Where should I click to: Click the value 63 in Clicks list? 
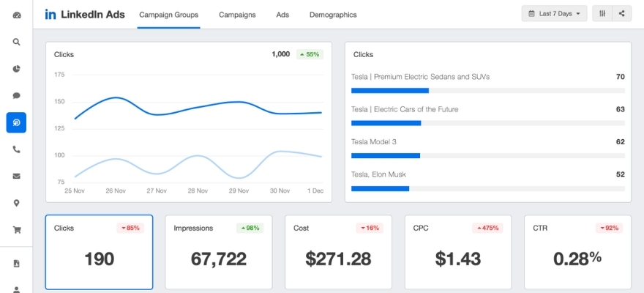pyautogui.click(x=620, y=109)
